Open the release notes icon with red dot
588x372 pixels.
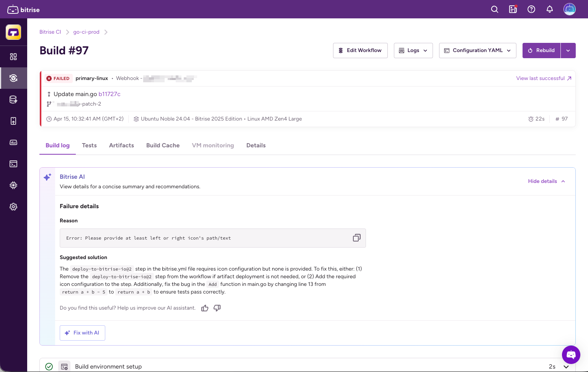(x=513, y=9)
